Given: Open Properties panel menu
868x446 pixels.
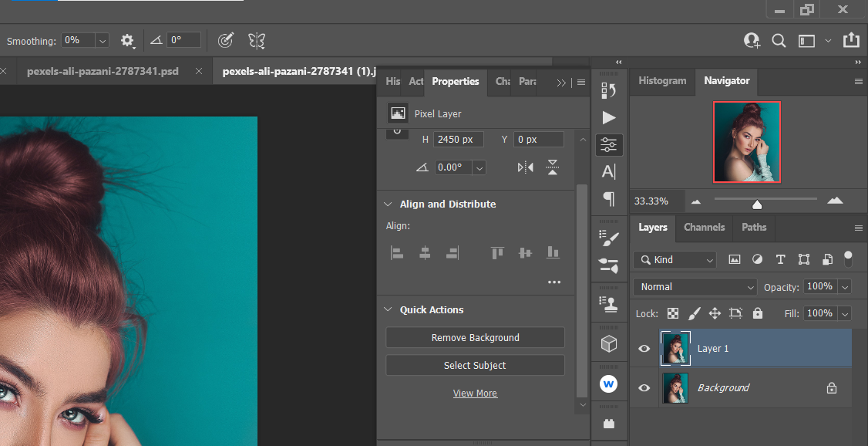Looking at the screenshot, I should (x=580, y=83).
